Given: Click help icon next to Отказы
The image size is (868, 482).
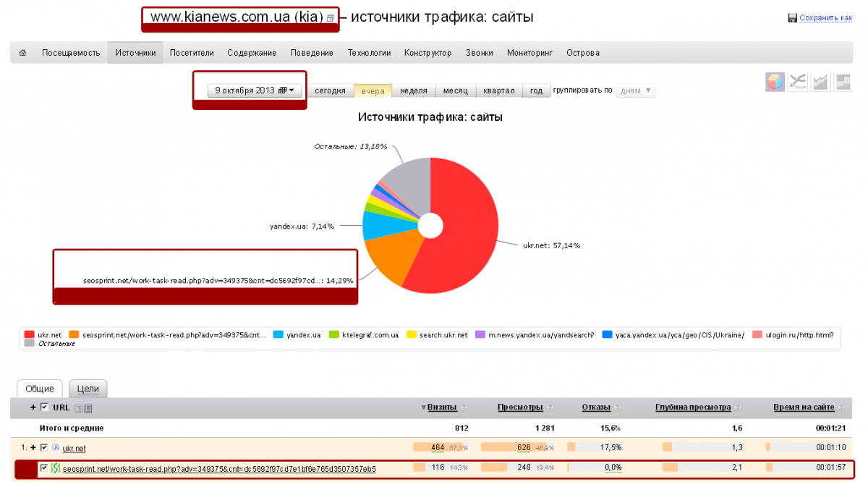Looking at the screenshot, I should tap(616, 407).
